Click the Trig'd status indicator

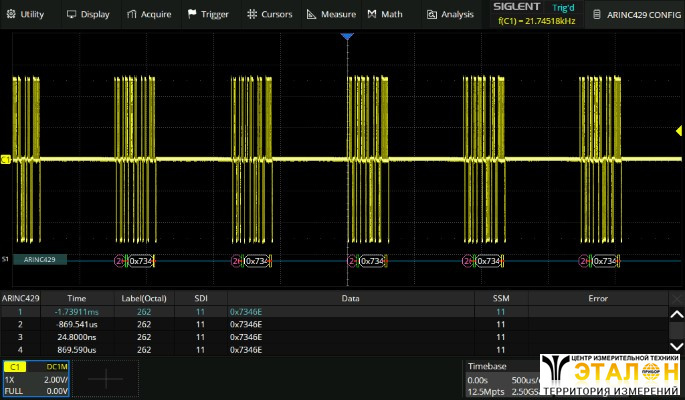(564, 7)
